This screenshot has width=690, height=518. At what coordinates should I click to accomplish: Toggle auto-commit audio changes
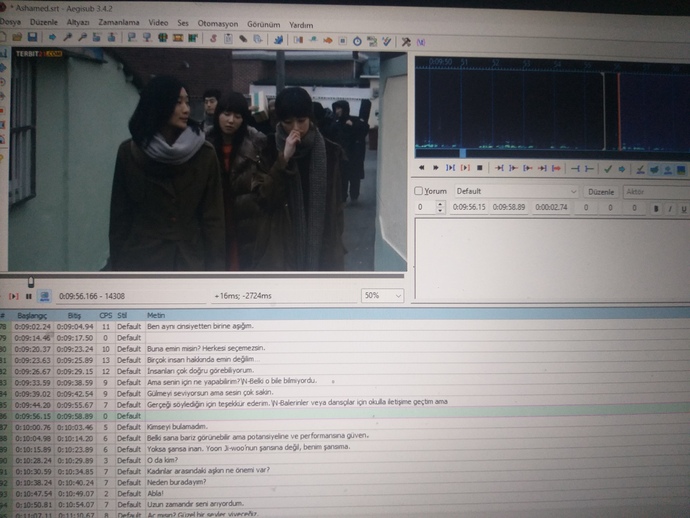[x=640, y=169]
